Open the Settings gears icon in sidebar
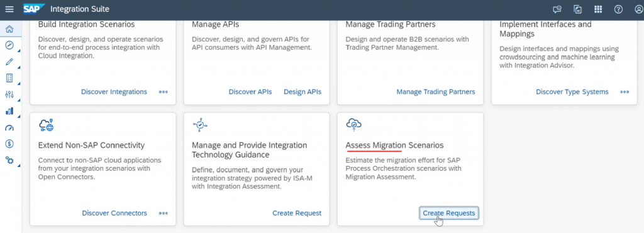 tap(9, 160)
